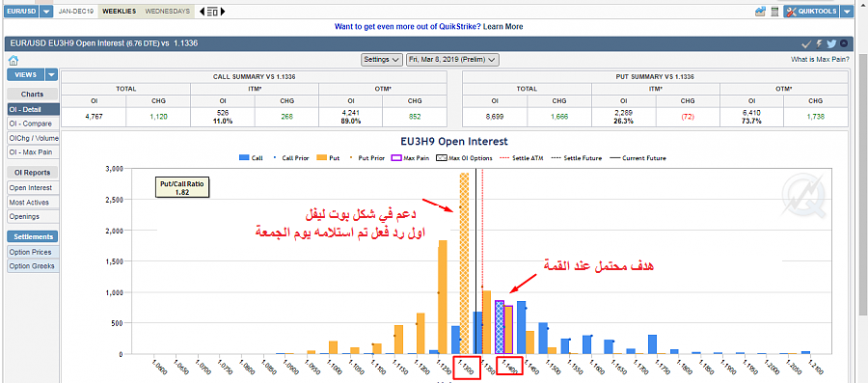Open the What is Max Pain? link
Viewport: 868px width, 383px height.
(x=821, y=59)
